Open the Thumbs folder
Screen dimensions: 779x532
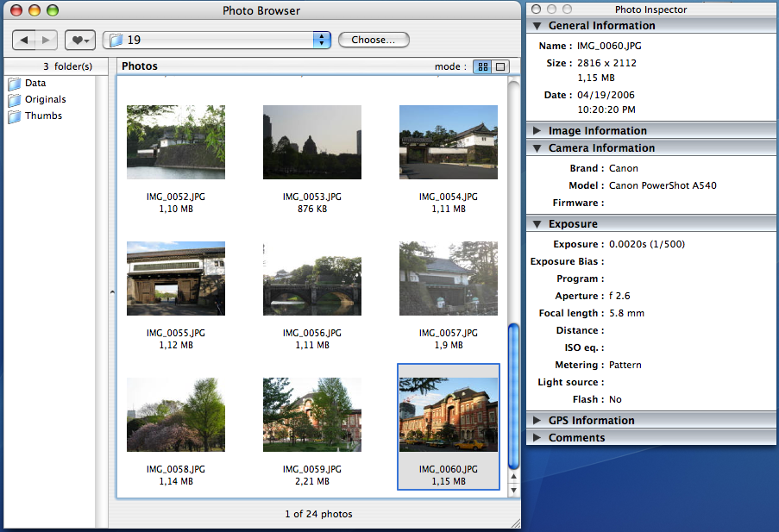coord(42,116)
